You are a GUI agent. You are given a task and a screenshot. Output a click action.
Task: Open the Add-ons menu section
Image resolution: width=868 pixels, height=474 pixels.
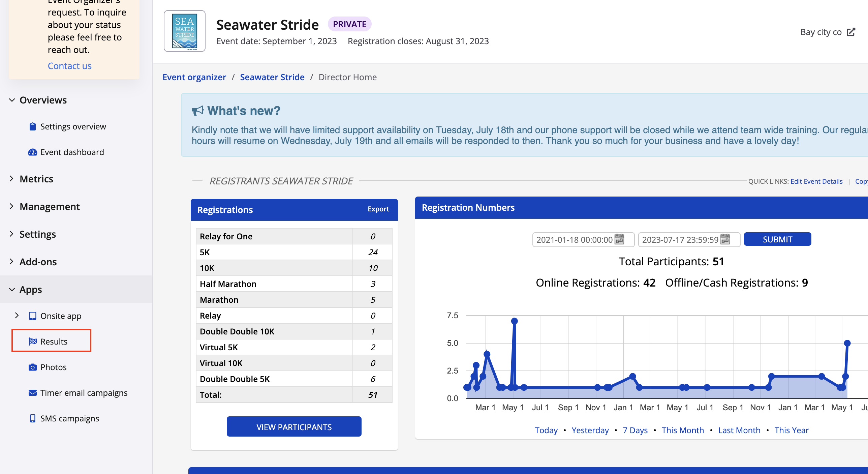[12, 262]
